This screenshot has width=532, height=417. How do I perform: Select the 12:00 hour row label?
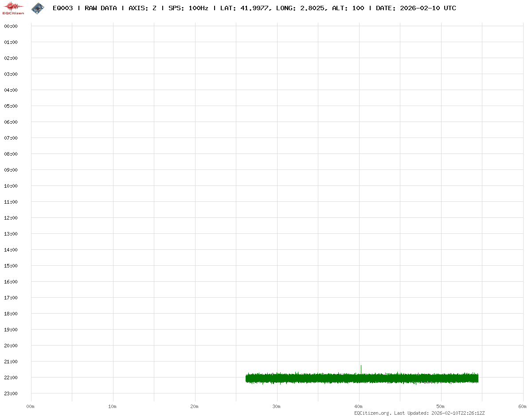[11, 218]
